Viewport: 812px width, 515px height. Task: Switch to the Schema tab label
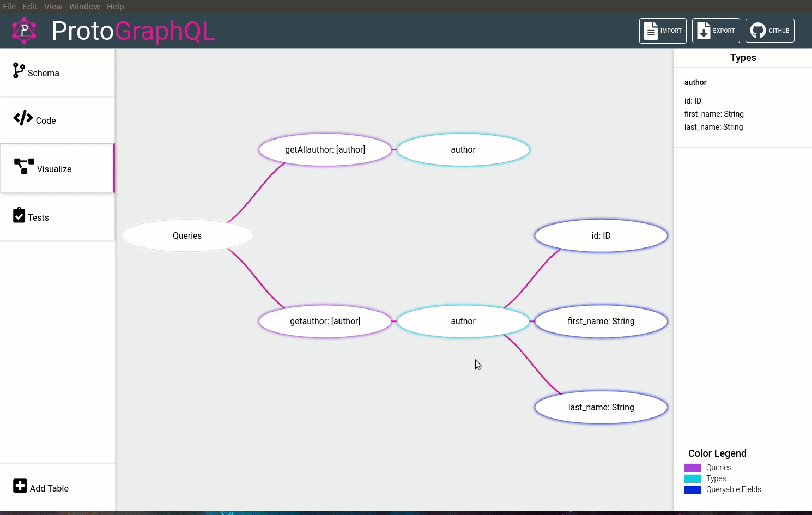44,73
